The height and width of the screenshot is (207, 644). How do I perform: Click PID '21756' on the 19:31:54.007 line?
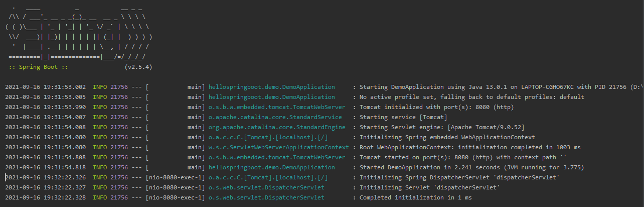(119, 117)
